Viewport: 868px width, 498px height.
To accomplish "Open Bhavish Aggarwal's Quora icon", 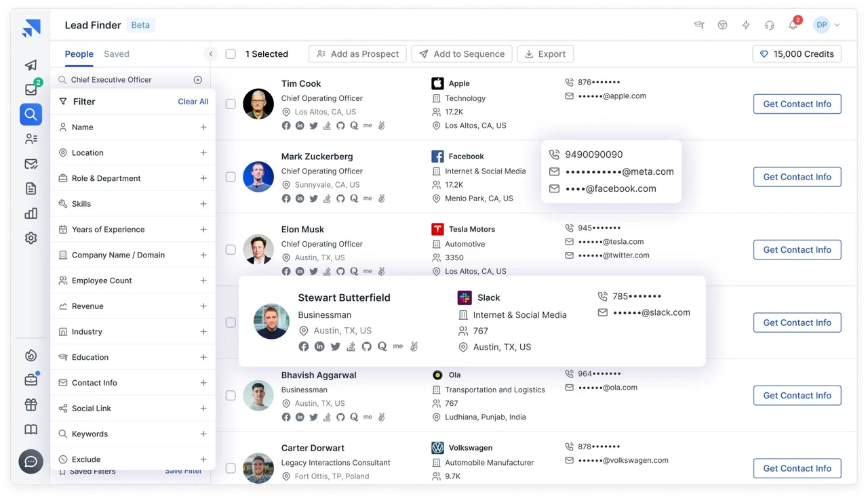I will 354,417.
